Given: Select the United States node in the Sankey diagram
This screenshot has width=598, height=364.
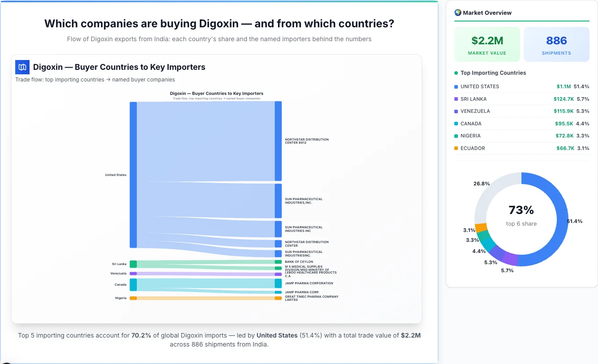Looking at the screenshot, I should coord(132,175).
